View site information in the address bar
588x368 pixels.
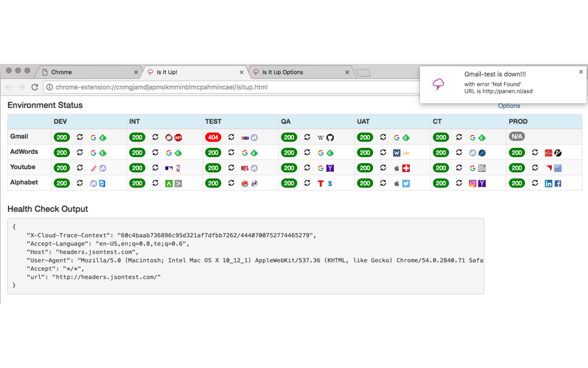(49, 87)
